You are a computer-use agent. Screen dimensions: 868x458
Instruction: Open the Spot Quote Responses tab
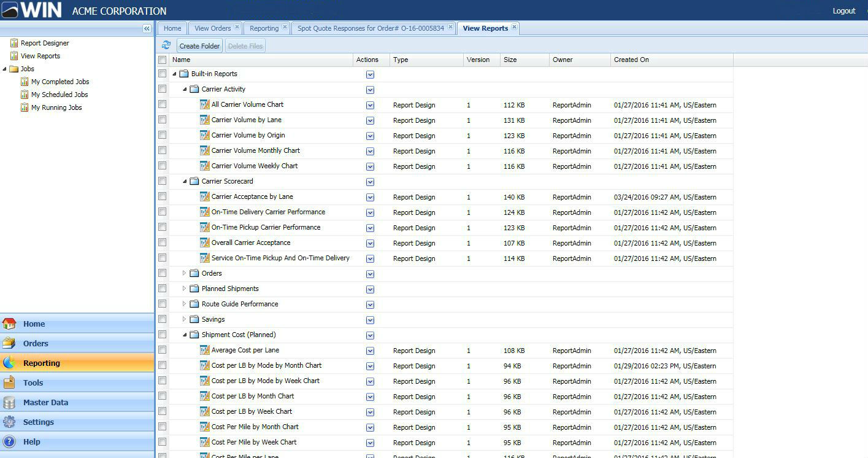[371, 28]
